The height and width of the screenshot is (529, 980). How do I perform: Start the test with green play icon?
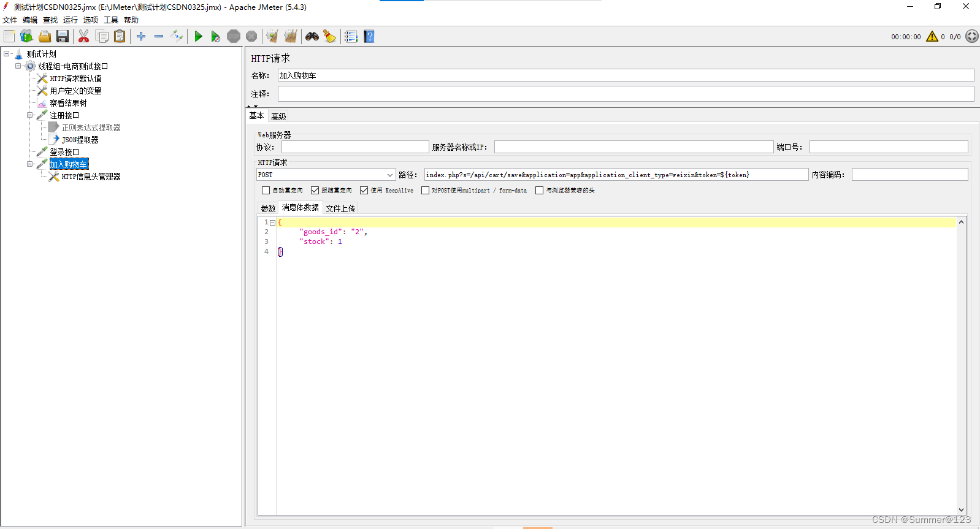(198, 37)
